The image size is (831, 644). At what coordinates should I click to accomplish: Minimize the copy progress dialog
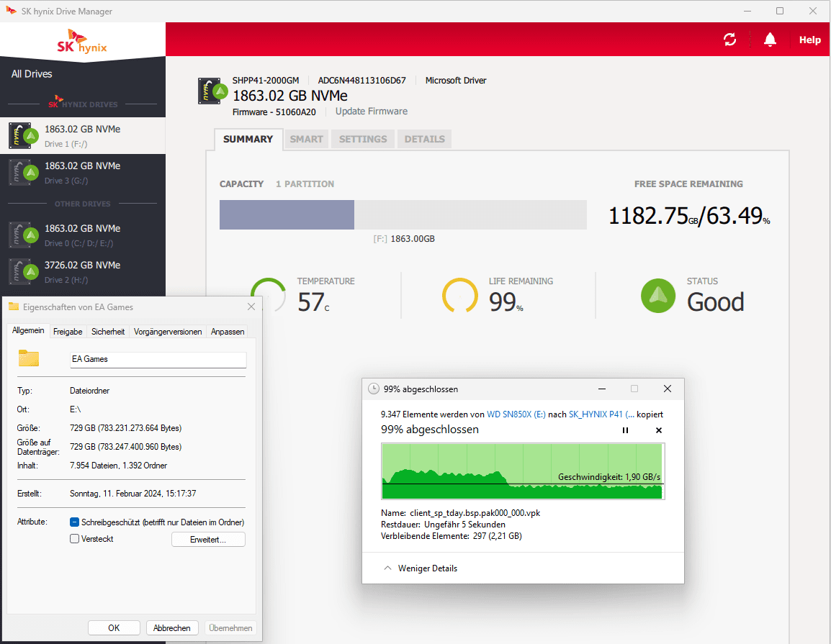coord(602,389)
